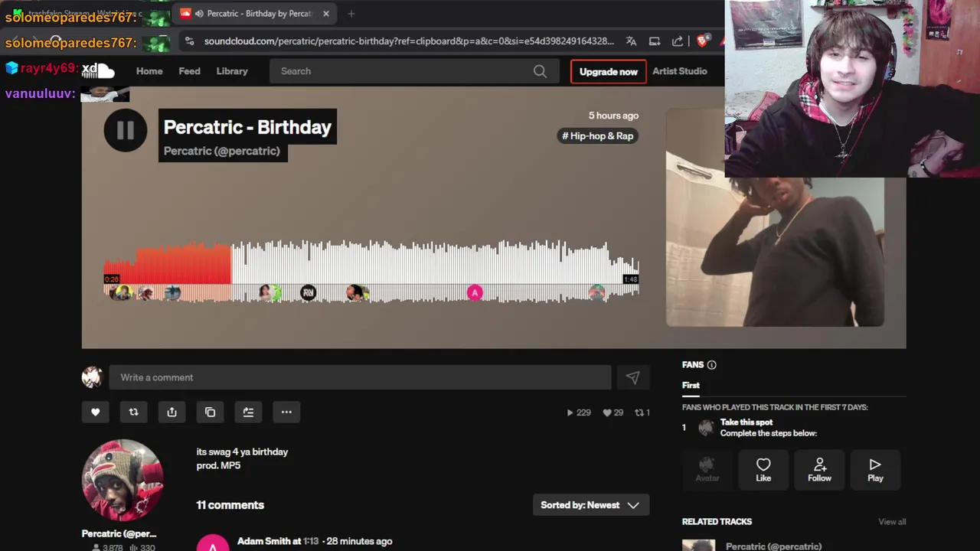
Task: Open the Percatric (@percatric) artist link in header
Action: point(222,151)
